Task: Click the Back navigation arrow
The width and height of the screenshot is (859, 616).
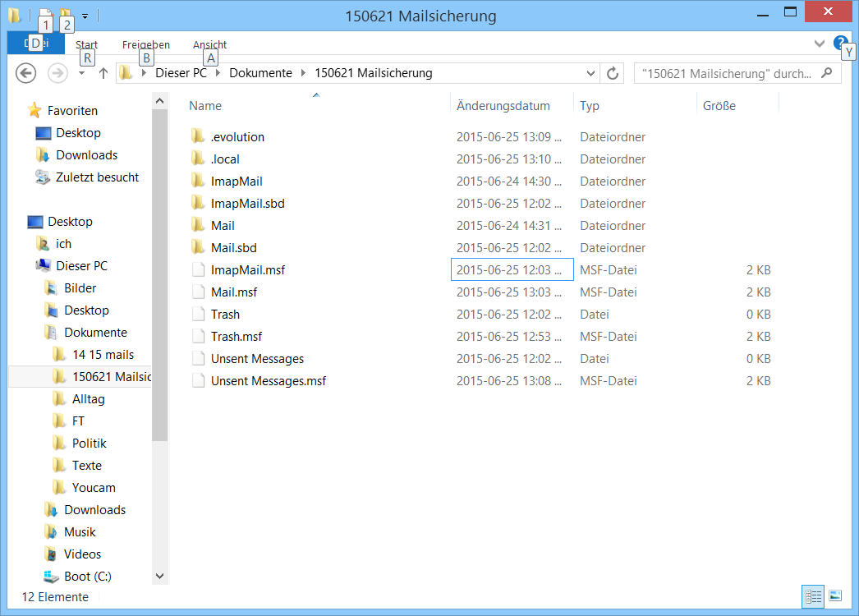Action: [x=26, y=73]
